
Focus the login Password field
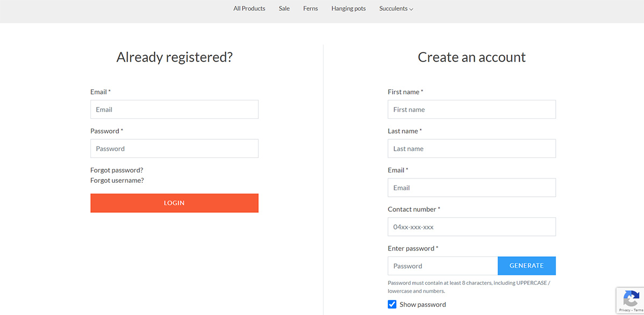(x=174, y=149)
